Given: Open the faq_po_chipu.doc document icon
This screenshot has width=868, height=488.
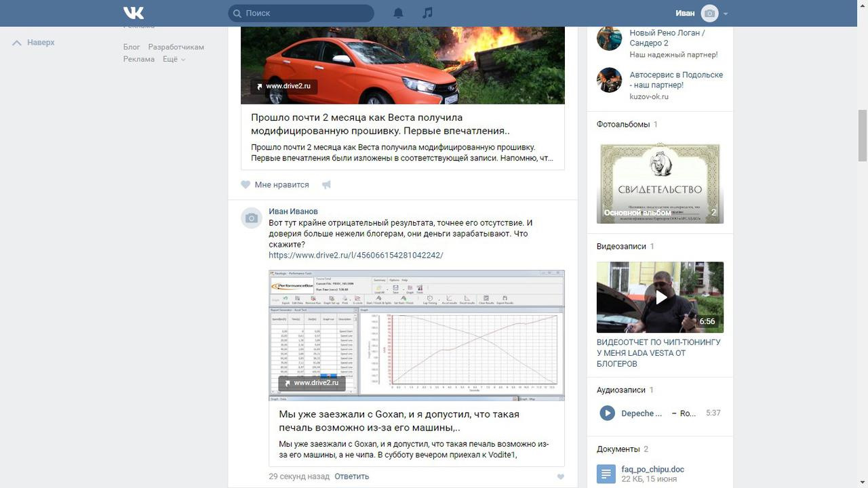Looking at the screenshot, I should (606, 474).
